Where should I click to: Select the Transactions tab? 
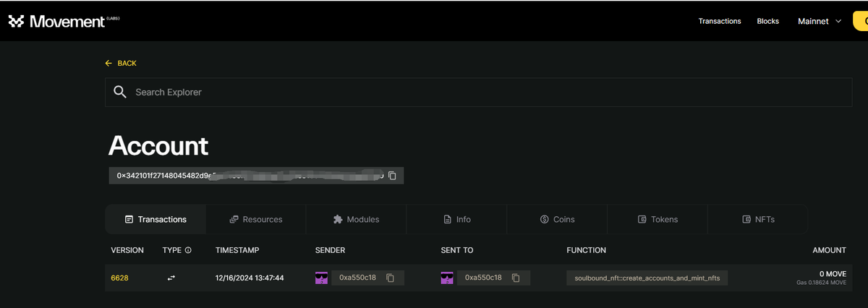156,219
